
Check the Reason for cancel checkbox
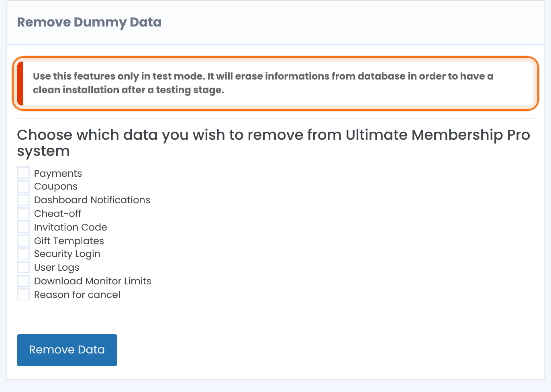tap(23, 294)
